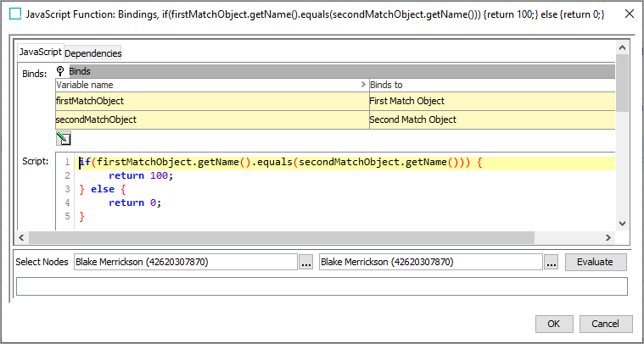644x344 pixels.
Task: Click the Binds pin icon
Action: (61, 71)
